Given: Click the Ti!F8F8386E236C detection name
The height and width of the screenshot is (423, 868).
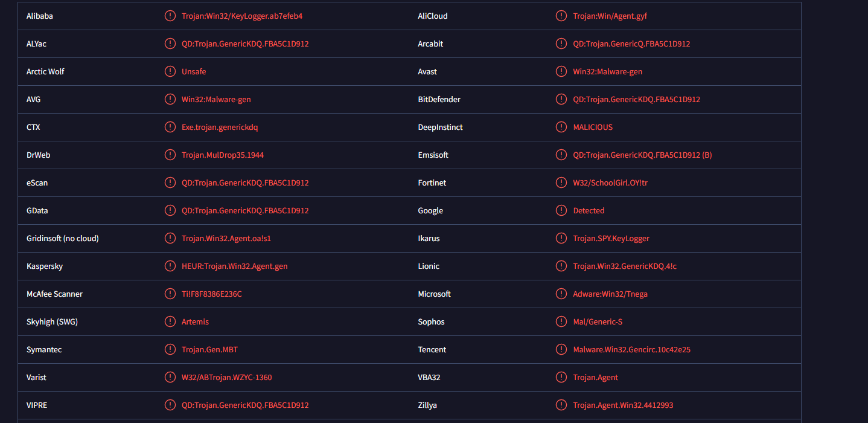Looking at the screenshot, I should [x=212, y=294].
